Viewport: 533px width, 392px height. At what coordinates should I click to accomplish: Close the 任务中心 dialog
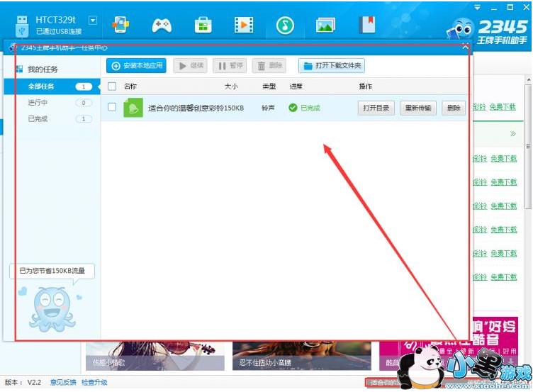coord(465,47)
